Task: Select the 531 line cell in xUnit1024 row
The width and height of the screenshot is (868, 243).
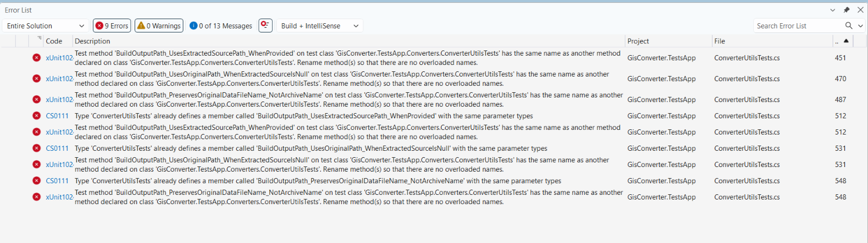Action: (840, 165)
